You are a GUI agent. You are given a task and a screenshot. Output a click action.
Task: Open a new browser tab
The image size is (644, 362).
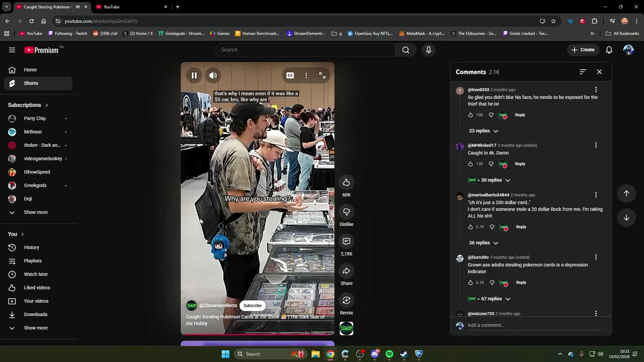pyautogui.click(x=178, y=7)
